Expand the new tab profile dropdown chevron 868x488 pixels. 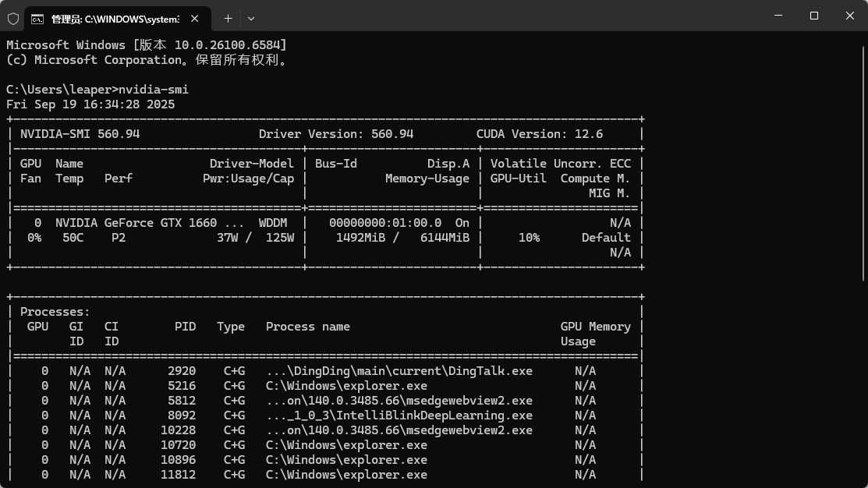point(250,18)
